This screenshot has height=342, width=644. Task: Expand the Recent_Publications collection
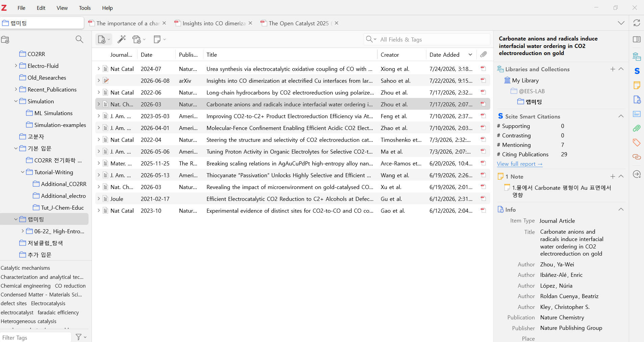pyautogui.click(x=16, y=89)
